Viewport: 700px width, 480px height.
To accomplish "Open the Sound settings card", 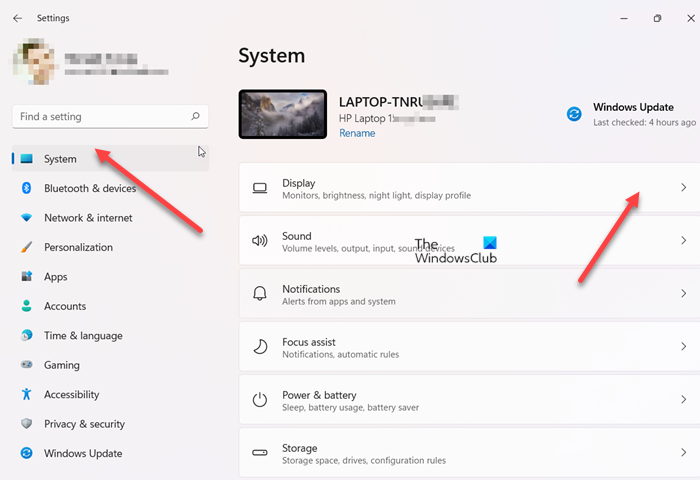I will point(469,241).
